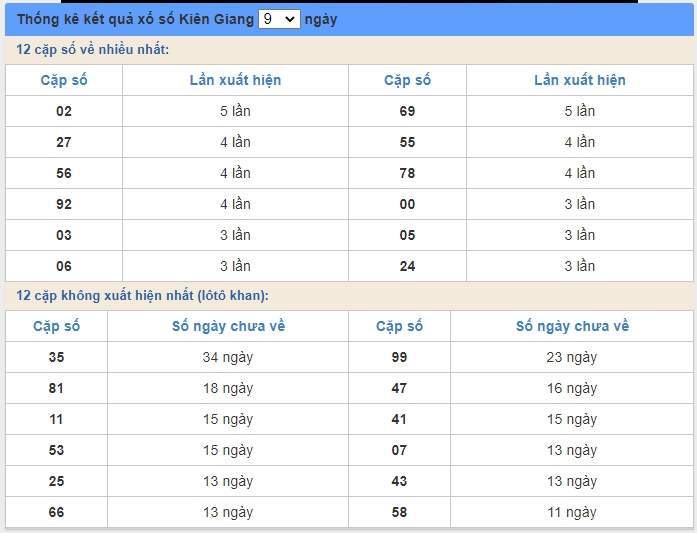
Task: Select number pair 58 cell
Action: coord(399,512)
